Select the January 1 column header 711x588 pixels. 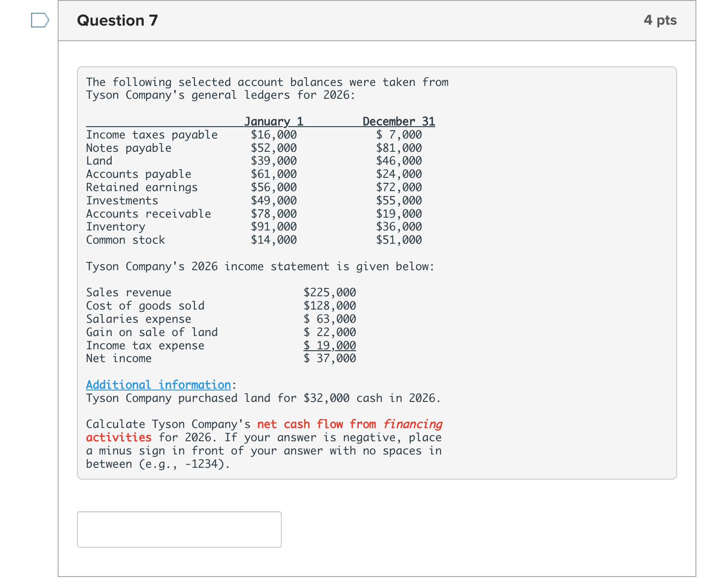point(274,122)
